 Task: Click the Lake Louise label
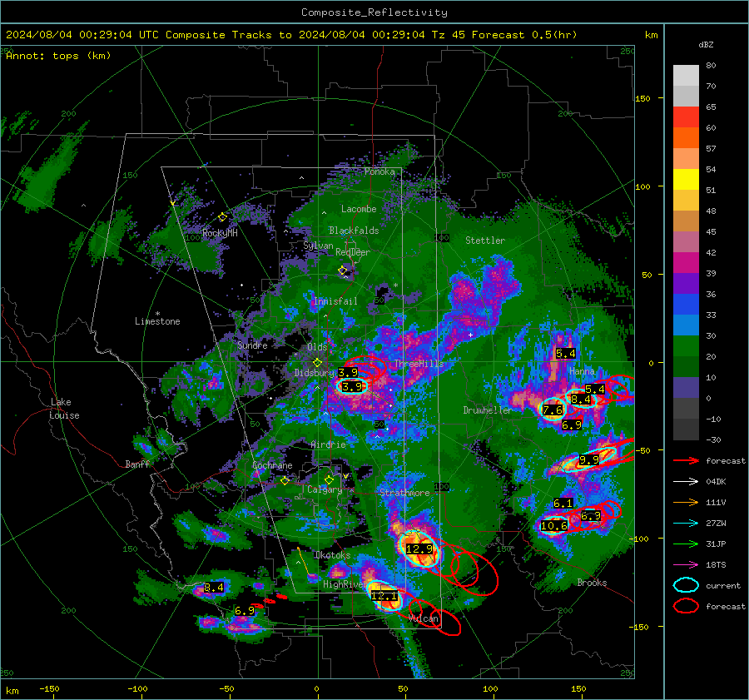(x=64, y=409)
